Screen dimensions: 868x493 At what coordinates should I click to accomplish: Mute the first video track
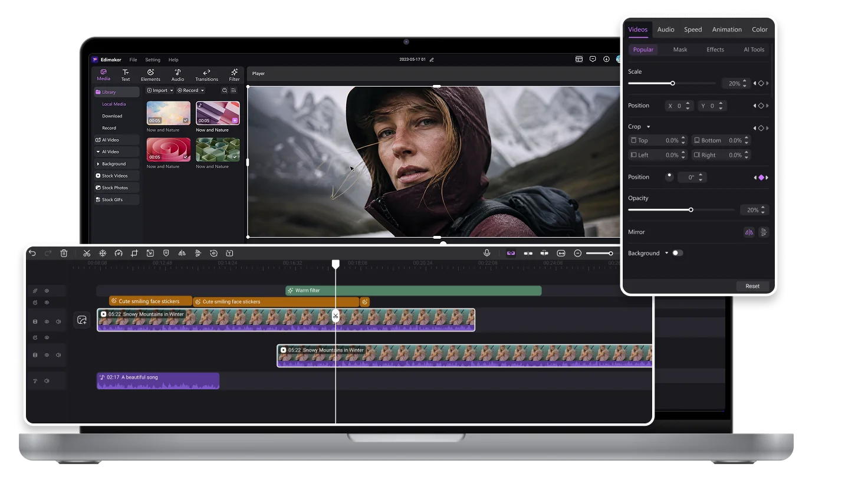[58, 322]
